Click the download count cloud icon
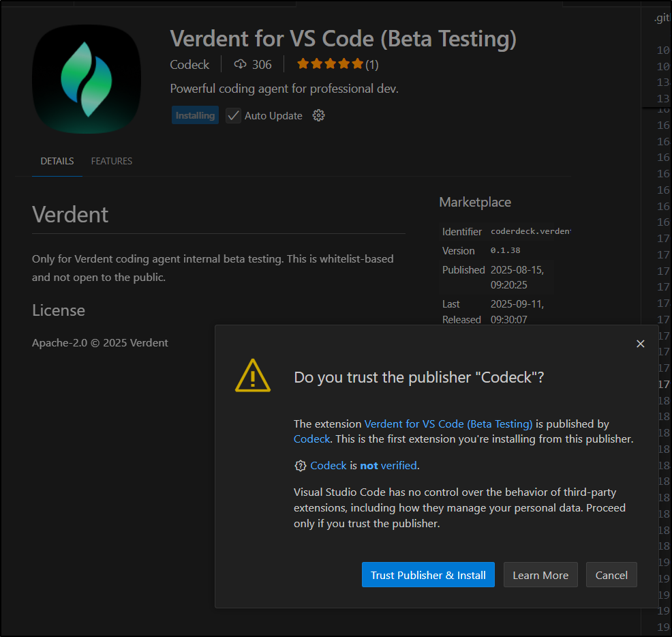 tap(240, 64)
